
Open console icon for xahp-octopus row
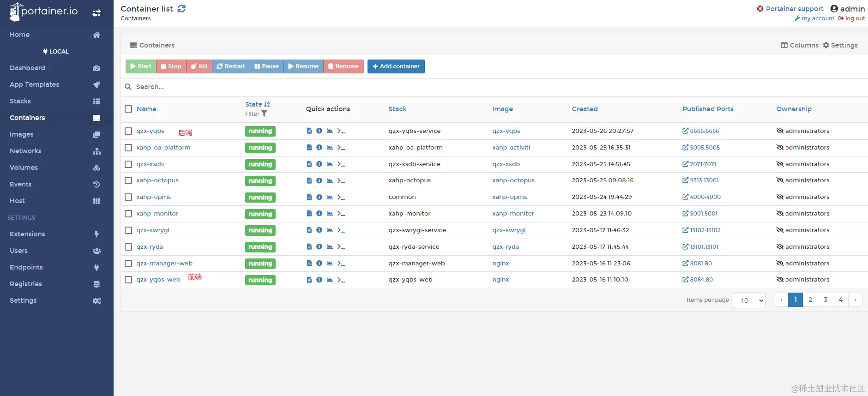click(x=341, y=180)
